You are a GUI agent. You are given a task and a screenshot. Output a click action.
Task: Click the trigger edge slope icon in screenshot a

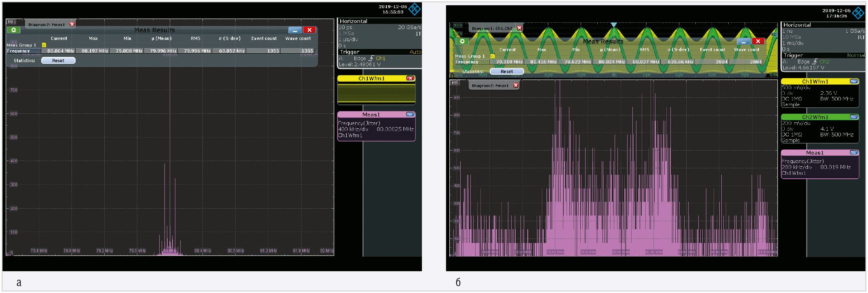[371, 58]
